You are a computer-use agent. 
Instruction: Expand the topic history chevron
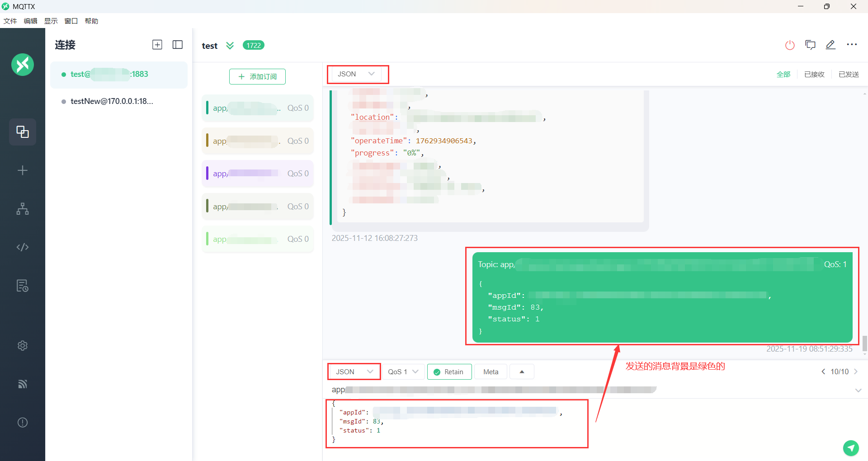pos(859,390)
